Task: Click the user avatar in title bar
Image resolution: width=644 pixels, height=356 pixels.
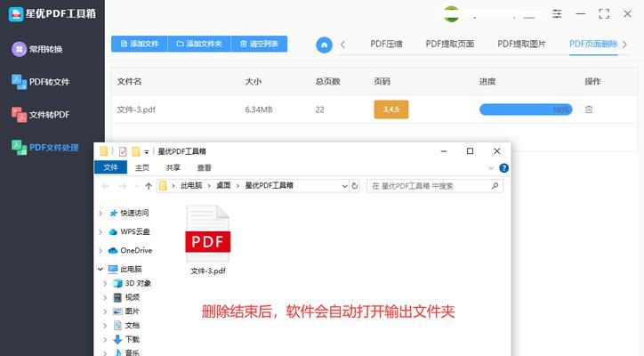Action: pos(451,14)
